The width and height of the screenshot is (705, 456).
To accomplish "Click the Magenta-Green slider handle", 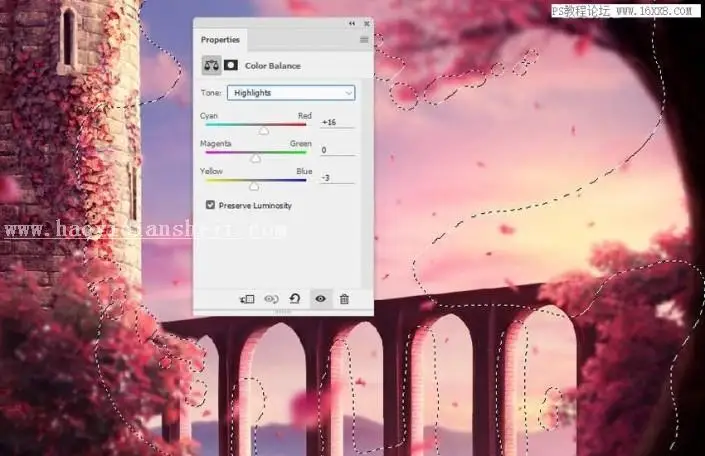I will click(x=255, y=158).
